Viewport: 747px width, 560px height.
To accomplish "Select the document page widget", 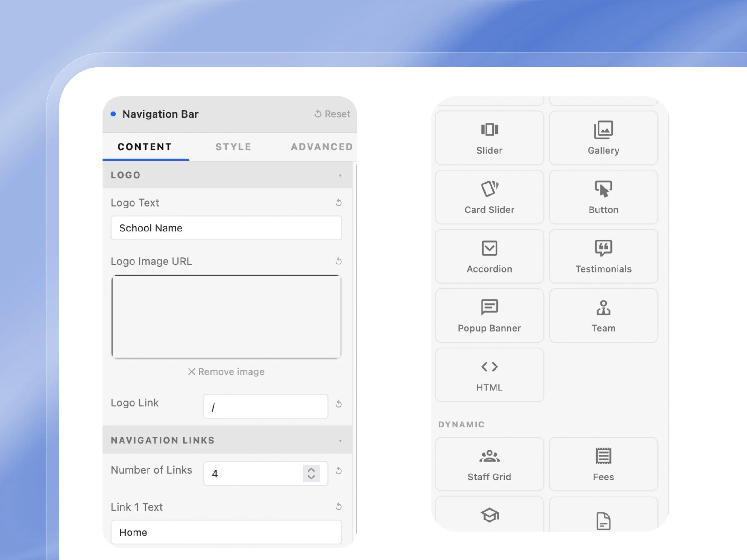I will tap(604, 515).
